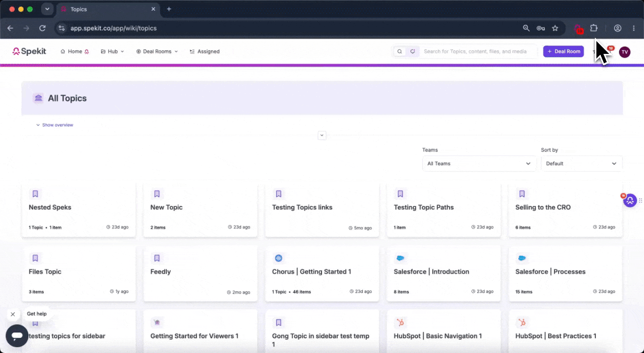Open the tab search dropdown
Image resolution: width=644 pixels, height=353 pixels.
(x=47, y=9)
